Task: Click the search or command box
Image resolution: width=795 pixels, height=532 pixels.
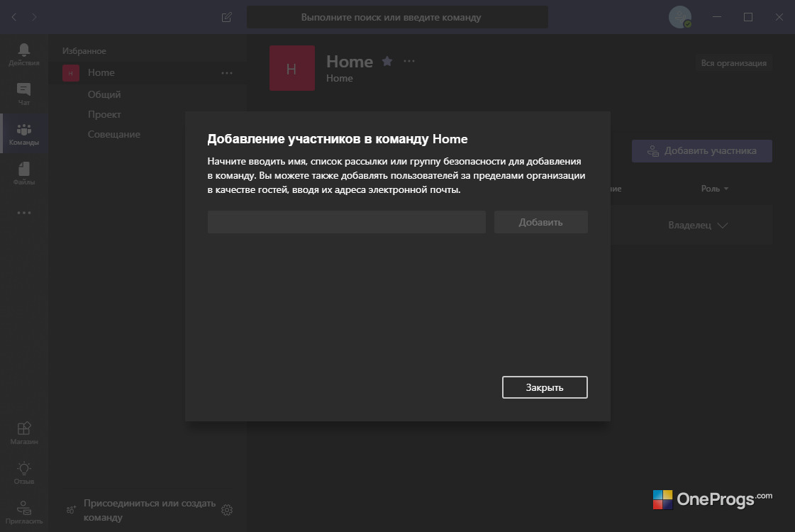Action: click(x=397, y=17)
